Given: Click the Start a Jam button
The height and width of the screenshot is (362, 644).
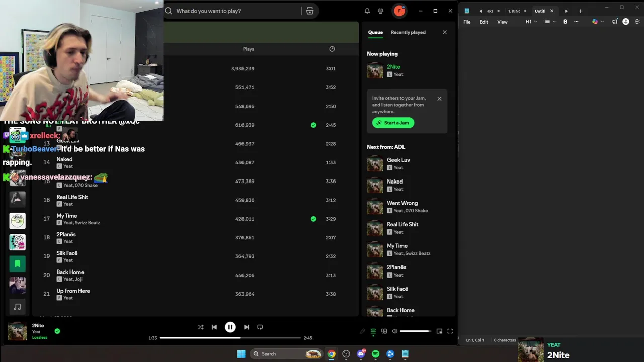Looking at the screenshot, I should pyautogui.click(x=393, y=123).
